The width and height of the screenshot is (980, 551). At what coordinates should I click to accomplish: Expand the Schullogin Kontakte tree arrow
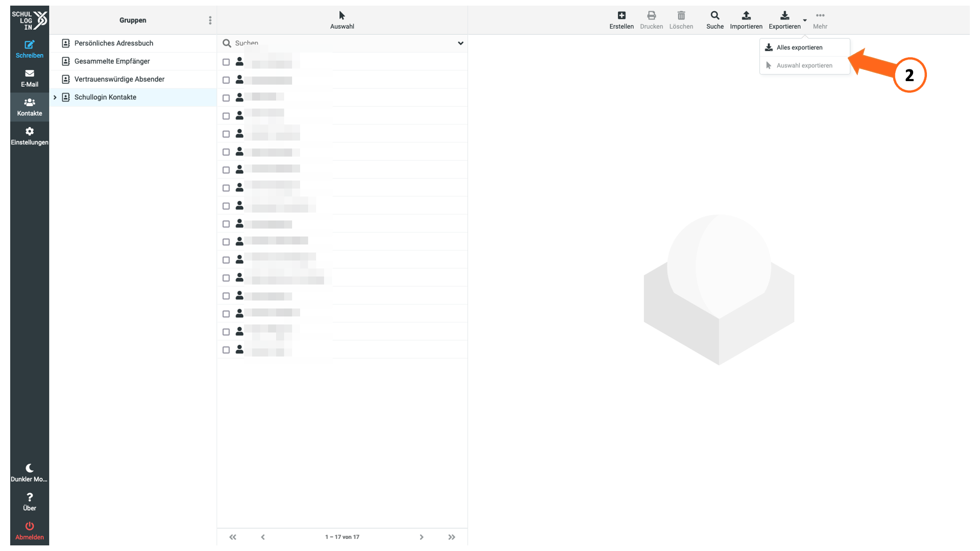click(55, 97)
